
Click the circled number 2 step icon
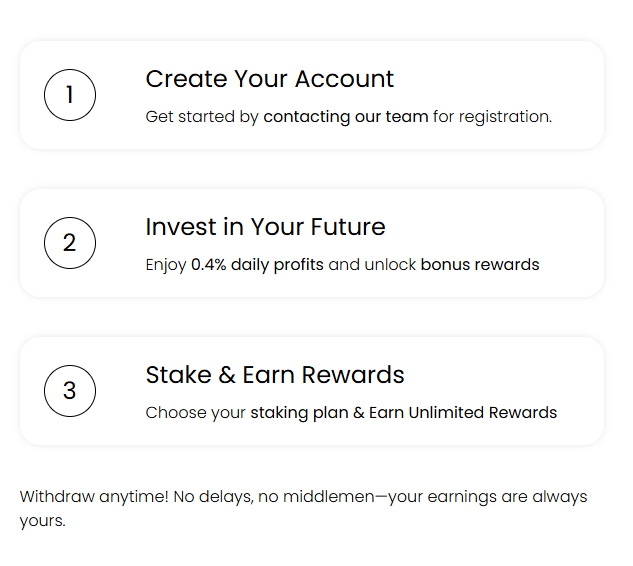click(x=70, y=243)
